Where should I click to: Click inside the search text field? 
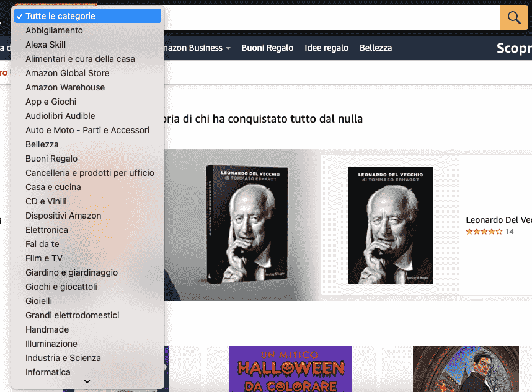coord(332,17)
